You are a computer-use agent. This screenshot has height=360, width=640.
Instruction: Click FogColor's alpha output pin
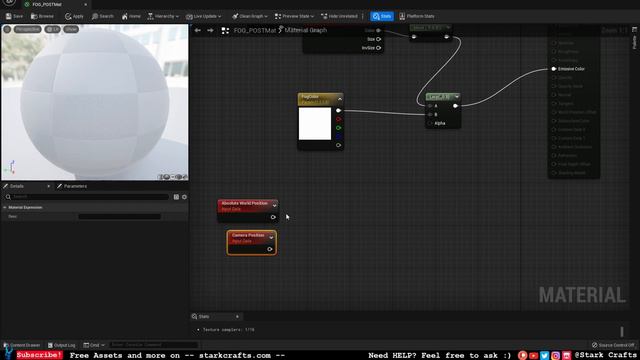pos(338,145)
